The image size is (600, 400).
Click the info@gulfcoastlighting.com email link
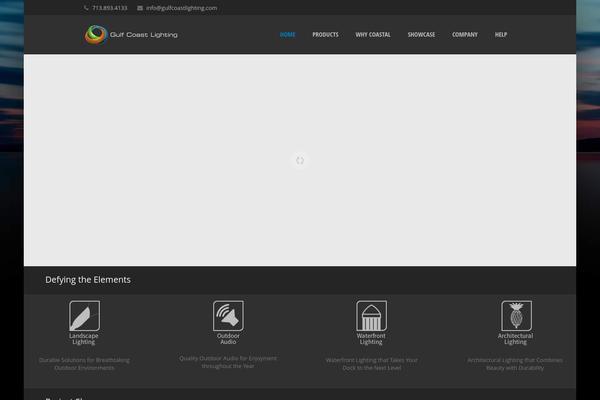(181, 8)
